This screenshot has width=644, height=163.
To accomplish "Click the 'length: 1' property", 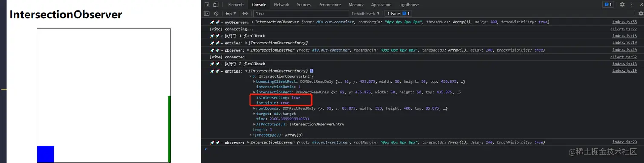I will point(262,130).
